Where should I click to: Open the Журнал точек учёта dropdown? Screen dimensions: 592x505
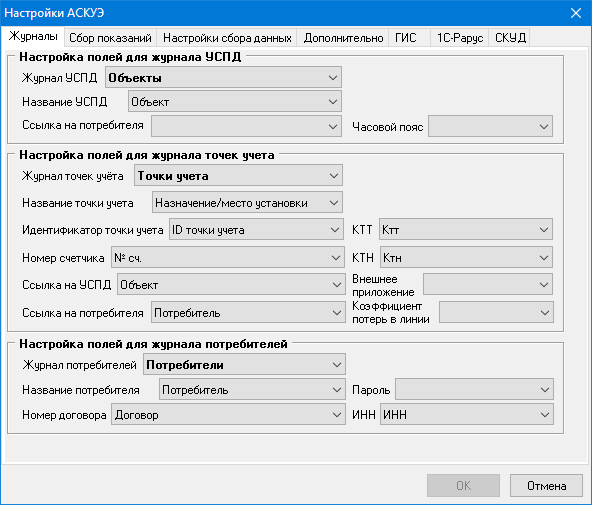tap(238, 175)
